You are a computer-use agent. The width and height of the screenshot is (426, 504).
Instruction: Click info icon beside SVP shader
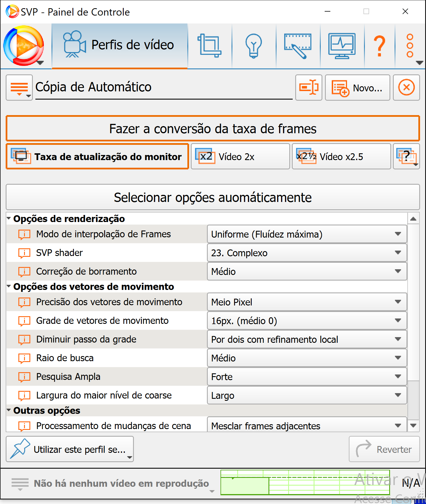click(24, 253)
